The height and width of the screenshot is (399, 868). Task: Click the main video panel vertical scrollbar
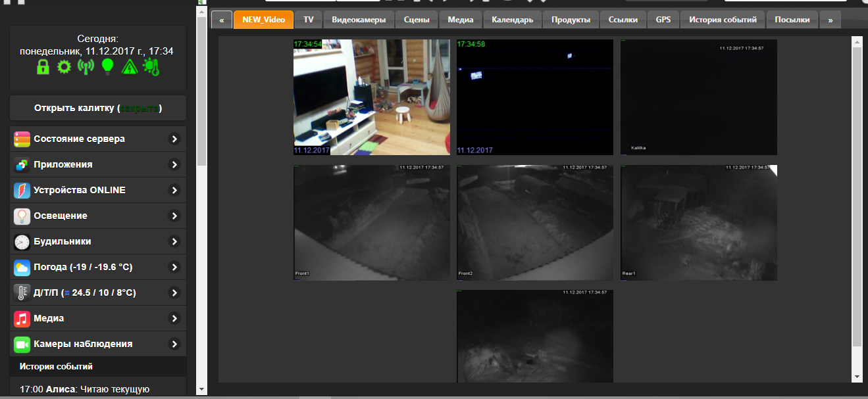(x=856, y=197)
